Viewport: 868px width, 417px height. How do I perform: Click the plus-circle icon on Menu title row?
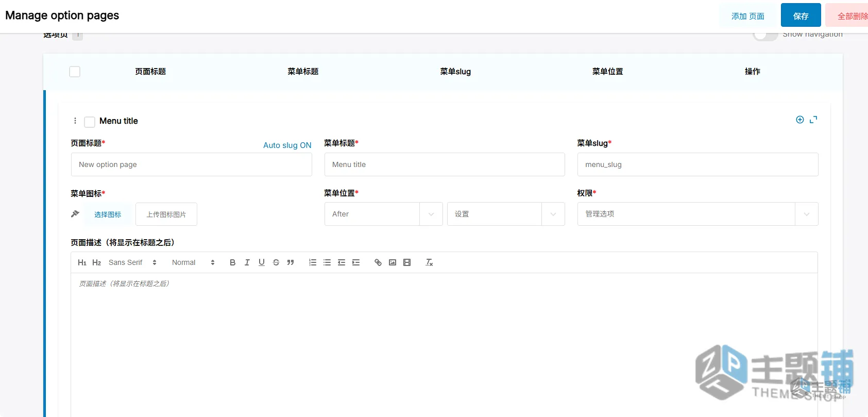point(799,120)
